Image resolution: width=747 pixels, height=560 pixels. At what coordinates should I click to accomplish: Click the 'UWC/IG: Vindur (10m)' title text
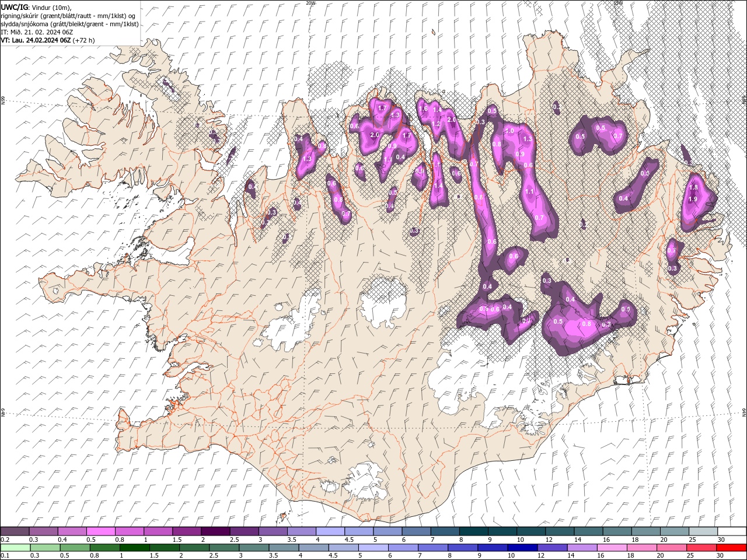[36, 7]
